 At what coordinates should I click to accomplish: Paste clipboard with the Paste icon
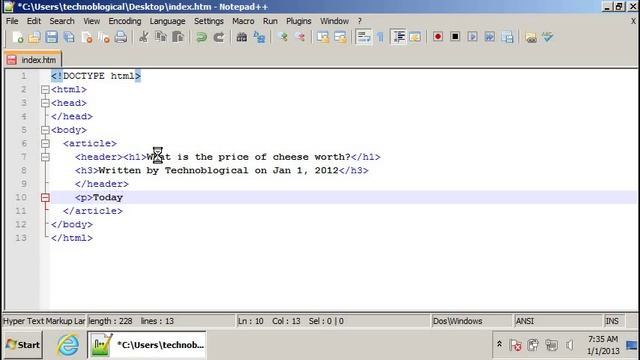178,37
